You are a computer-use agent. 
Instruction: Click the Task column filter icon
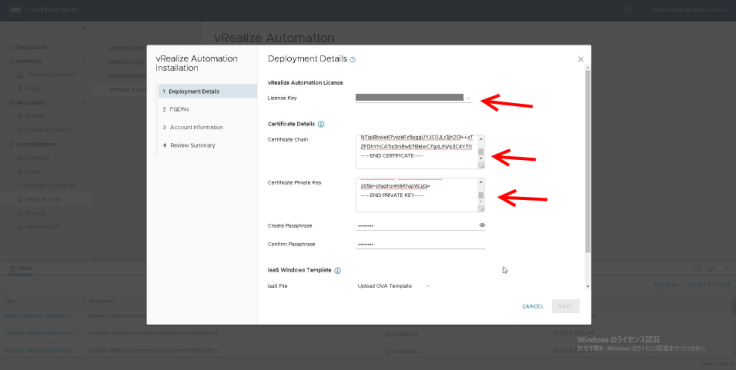point(74,301)
